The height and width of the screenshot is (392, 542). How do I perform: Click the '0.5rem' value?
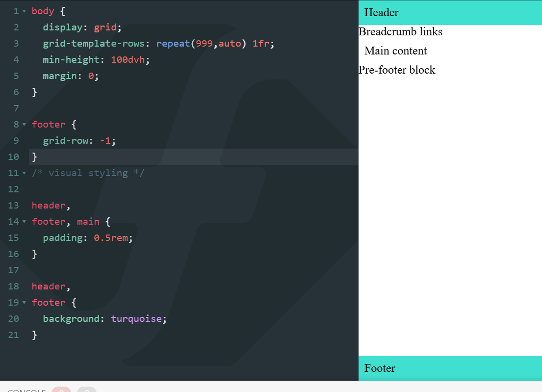(x=111, y=238)
